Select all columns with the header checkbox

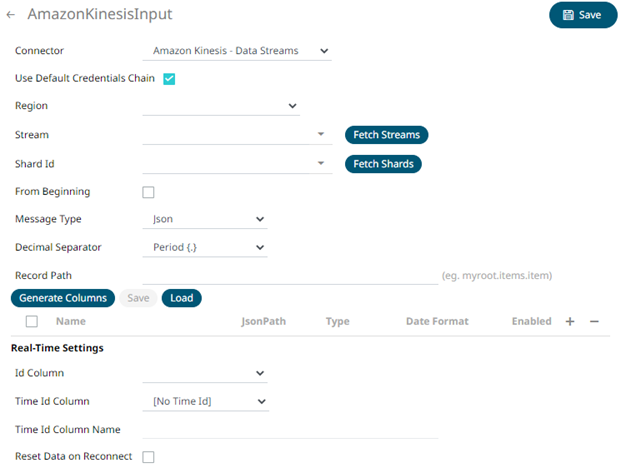32,322
